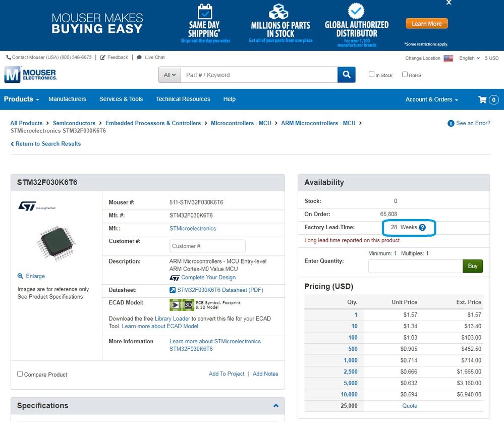Enable the RoHS checkbox

(x=405, y=74)
